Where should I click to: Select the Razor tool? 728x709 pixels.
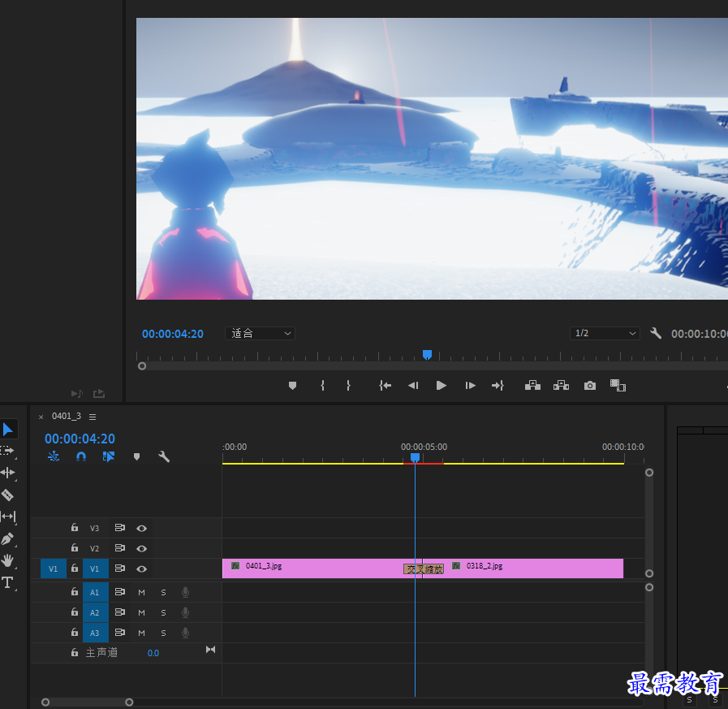point(7,495)
